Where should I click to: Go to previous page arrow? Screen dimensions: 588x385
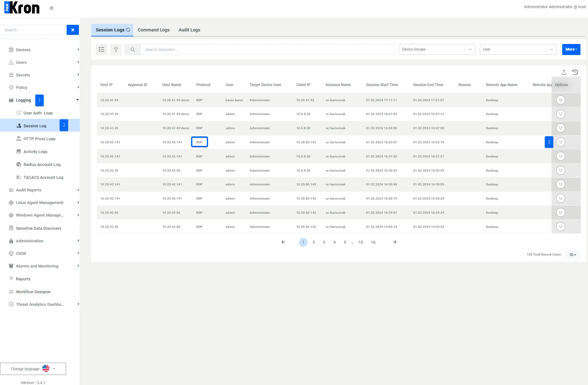pyautogui.click(x=283, y=242)
